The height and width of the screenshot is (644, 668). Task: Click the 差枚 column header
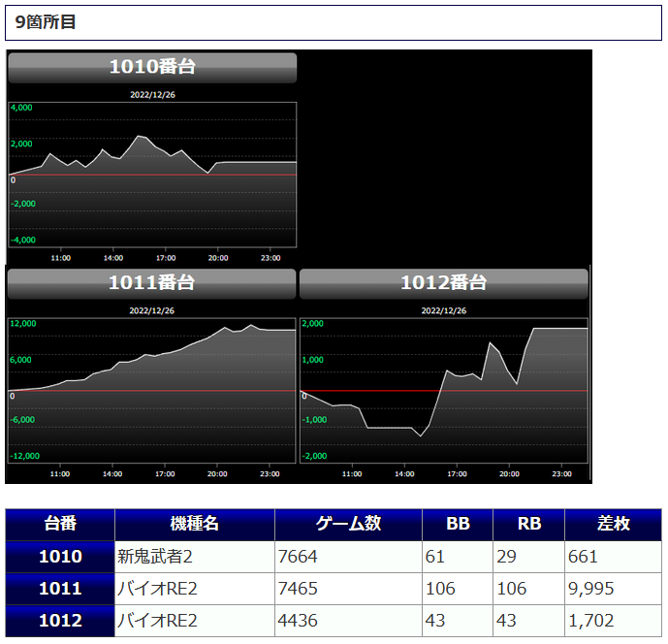(613, 525)
